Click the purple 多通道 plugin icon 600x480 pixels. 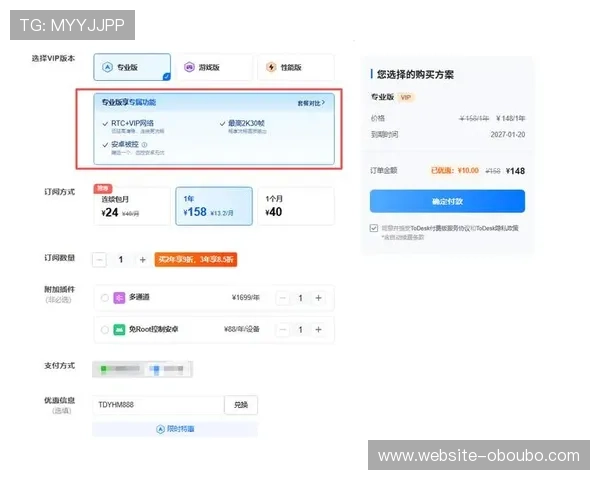(119, 298)
